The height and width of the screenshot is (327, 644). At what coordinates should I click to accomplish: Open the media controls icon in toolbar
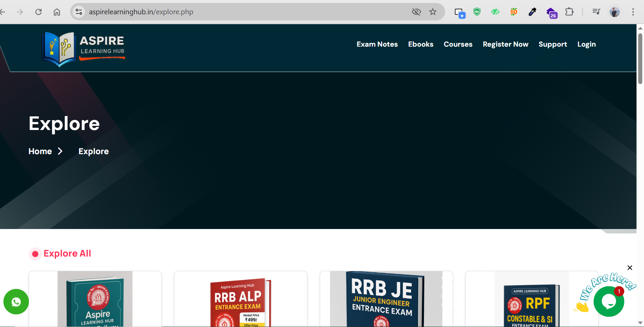pyautogui.click(x=596, y=12)
